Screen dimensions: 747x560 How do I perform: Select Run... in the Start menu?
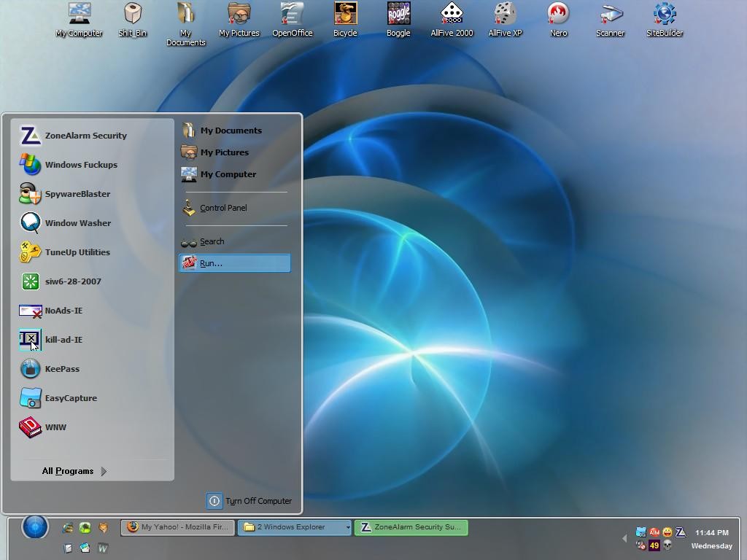click(x=234, y=263)
